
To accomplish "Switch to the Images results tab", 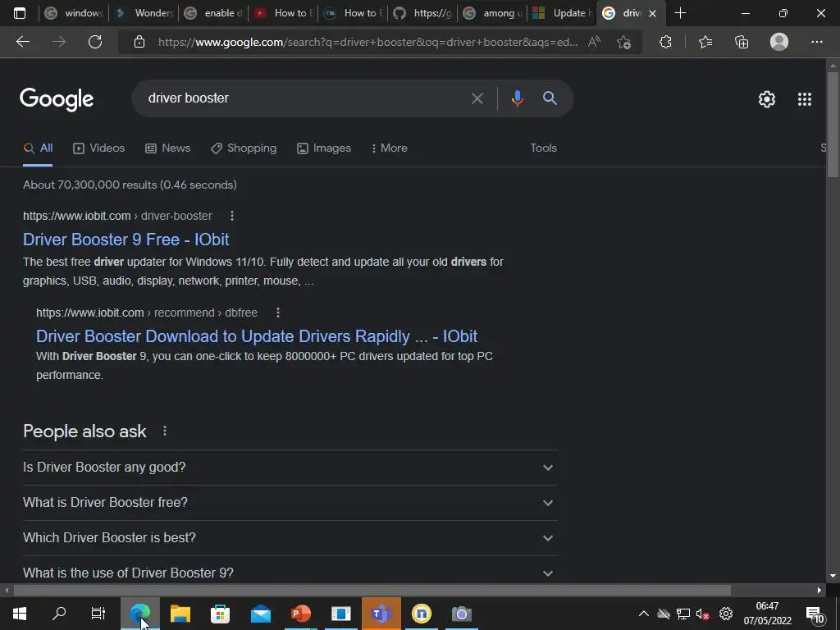I will pos(324,148).
